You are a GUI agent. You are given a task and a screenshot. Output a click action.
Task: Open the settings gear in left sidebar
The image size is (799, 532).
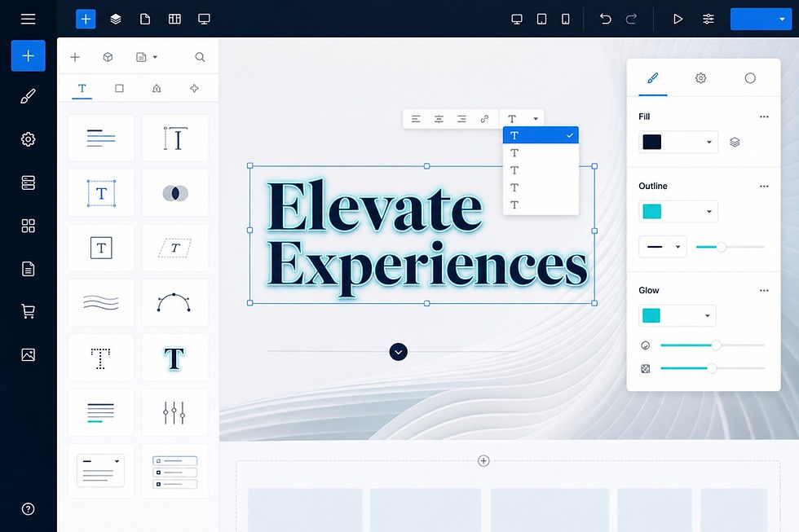(28, 139)
